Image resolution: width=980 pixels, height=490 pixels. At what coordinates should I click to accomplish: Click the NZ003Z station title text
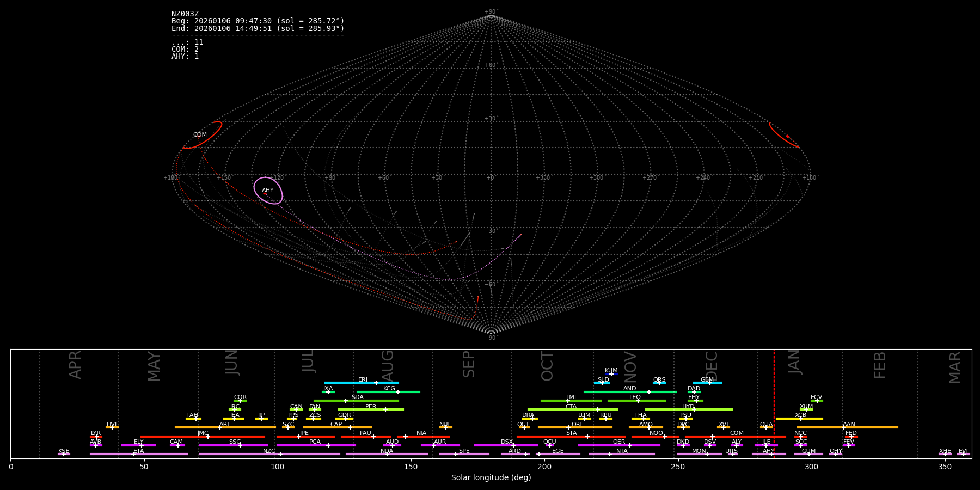(x=185, y=14)
